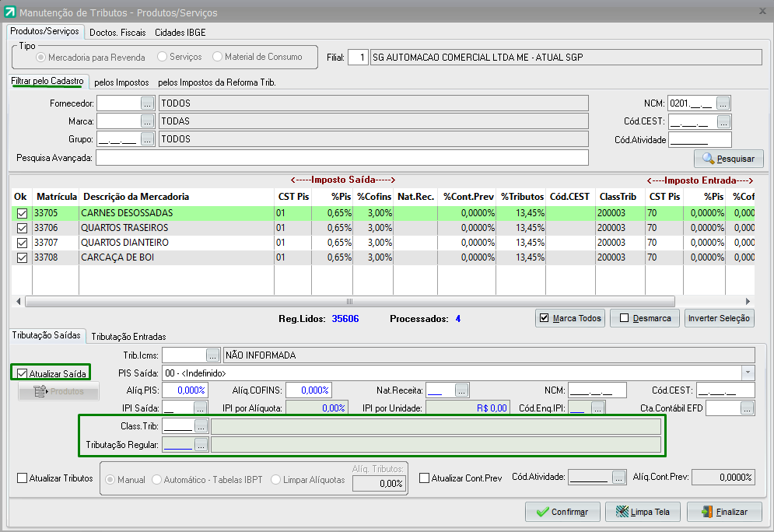The width and height of the screenshot is (774, 532).
Task: Enable the Atualizar Cont.Prev checkbox
Action: pos(424,478)
